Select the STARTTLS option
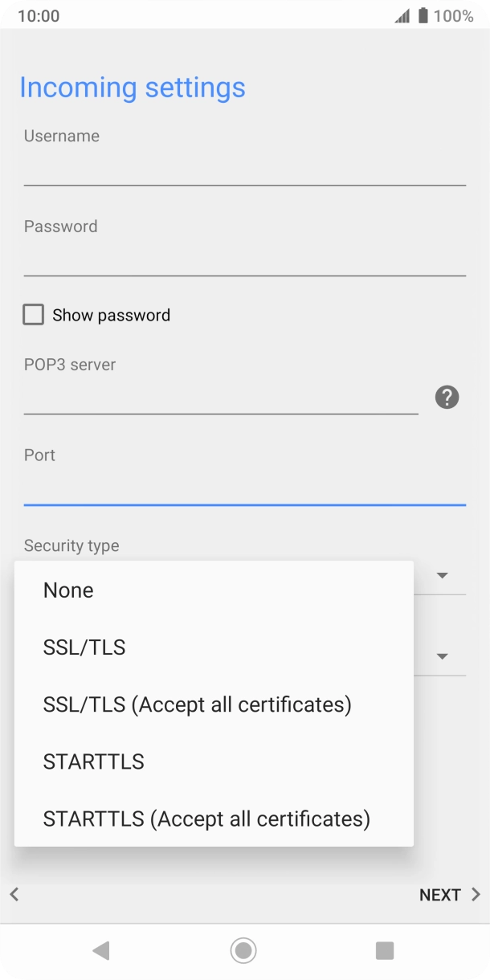 point(94,762)
